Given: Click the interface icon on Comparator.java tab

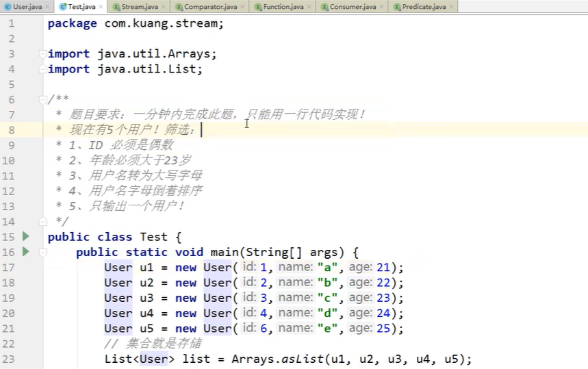Looking at the screenshot, I should pyautogui.click(x=179, y=7).
